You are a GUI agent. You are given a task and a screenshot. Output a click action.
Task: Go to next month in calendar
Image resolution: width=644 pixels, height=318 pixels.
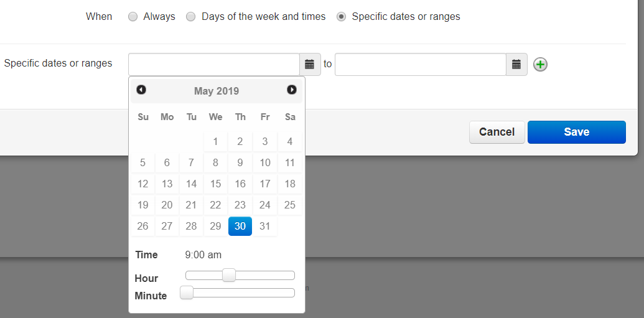pyautogui.click(x=292, y=90)
